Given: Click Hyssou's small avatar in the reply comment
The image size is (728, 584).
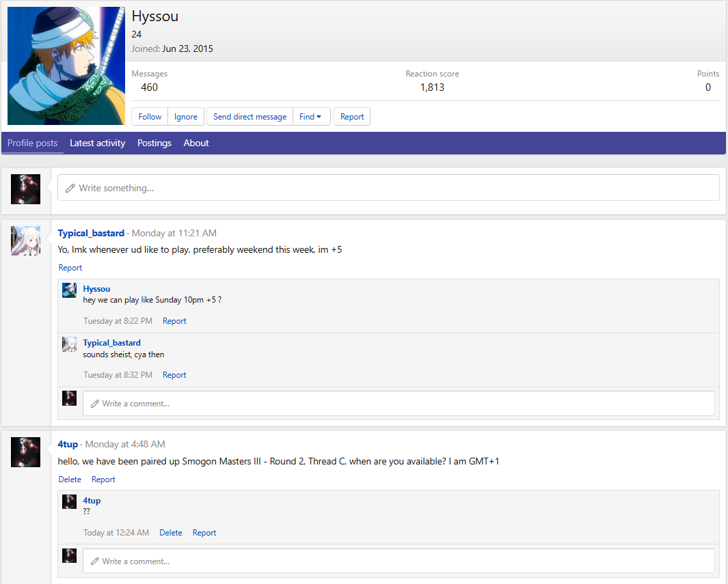Looking at the screenshot, I should (x=69, y=290).
